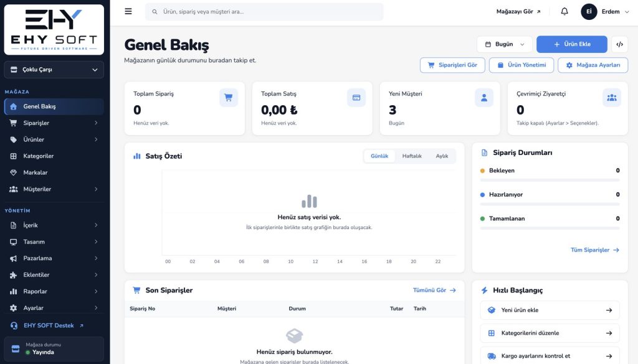This screenshot has width=638, height=364.
Task: Click the EHY SOFT logo
Action: tap(54, 30)
